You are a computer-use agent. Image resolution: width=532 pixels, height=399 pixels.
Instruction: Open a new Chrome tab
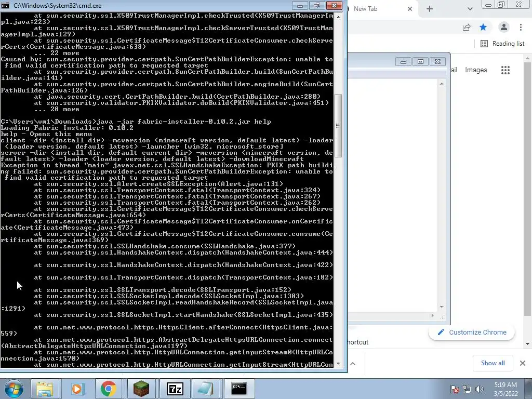pos(430,9)
